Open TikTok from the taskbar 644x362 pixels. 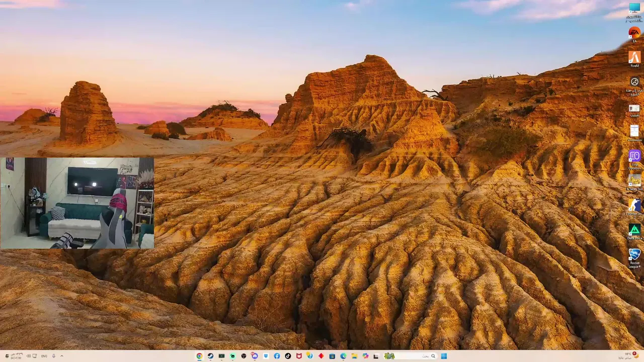[x=288, y=356]
